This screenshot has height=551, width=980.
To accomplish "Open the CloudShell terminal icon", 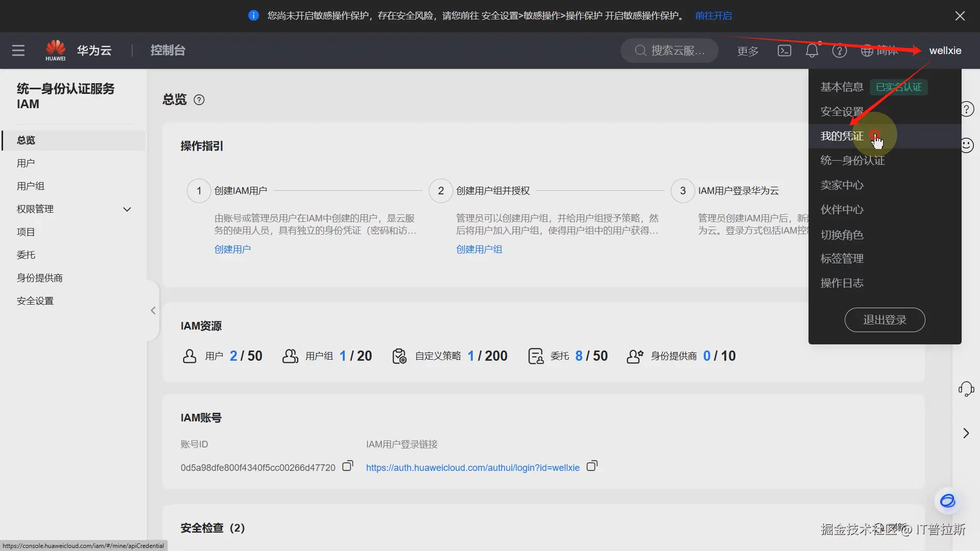I will (784, 51).
